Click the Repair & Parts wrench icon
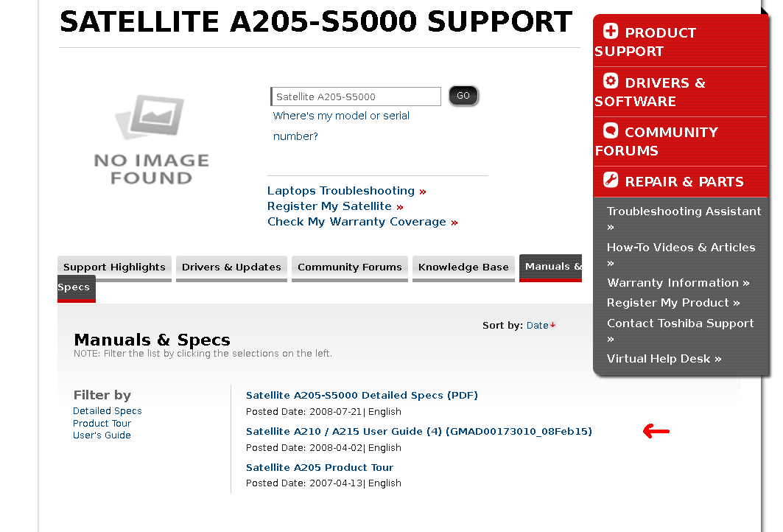The width and height of the screenshot is (783, 532). (x=610, y=180)
